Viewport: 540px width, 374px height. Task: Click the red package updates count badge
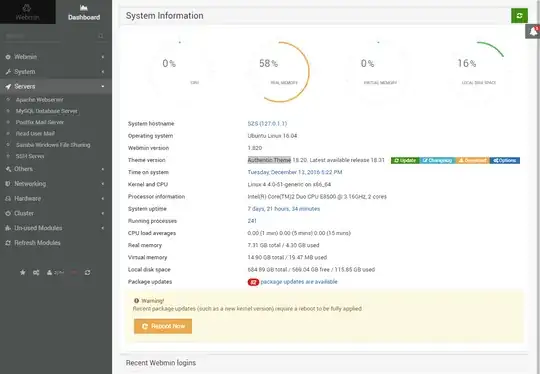pos(253,282)
